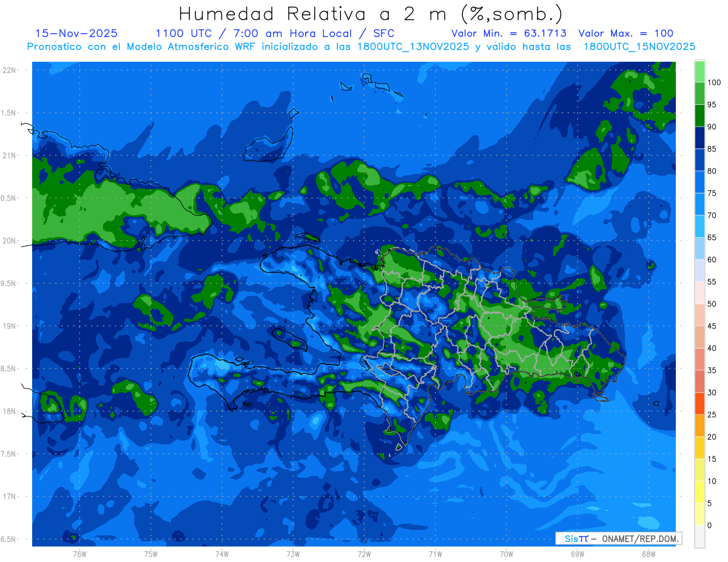Click the date '15-Nov-2025'

point(76,33)
